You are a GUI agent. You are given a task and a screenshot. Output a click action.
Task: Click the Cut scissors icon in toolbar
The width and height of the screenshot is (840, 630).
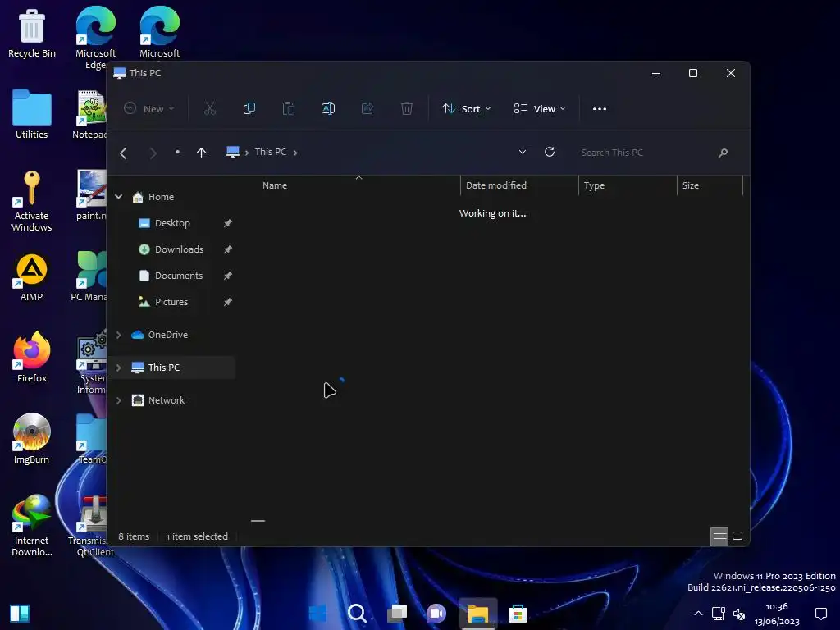coord(210,109)
